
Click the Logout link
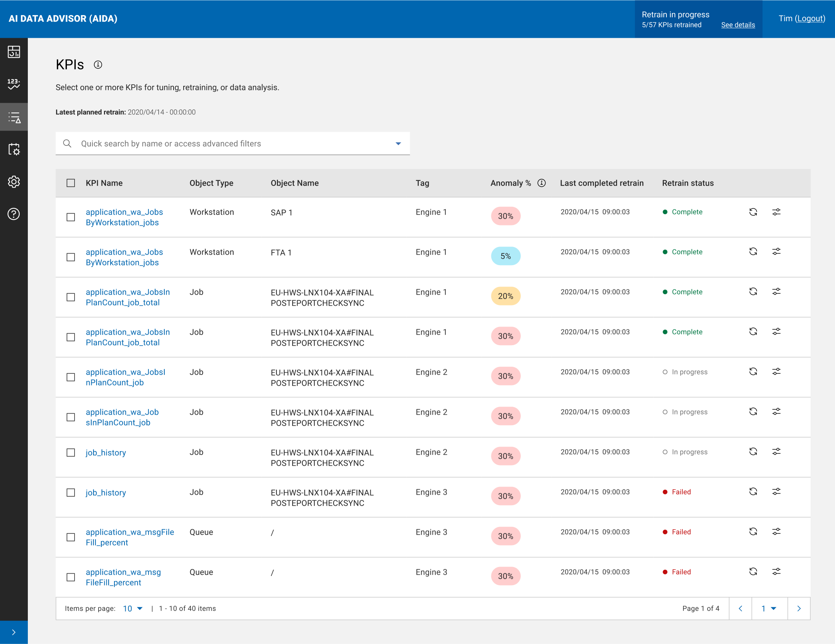pos(810,19)
